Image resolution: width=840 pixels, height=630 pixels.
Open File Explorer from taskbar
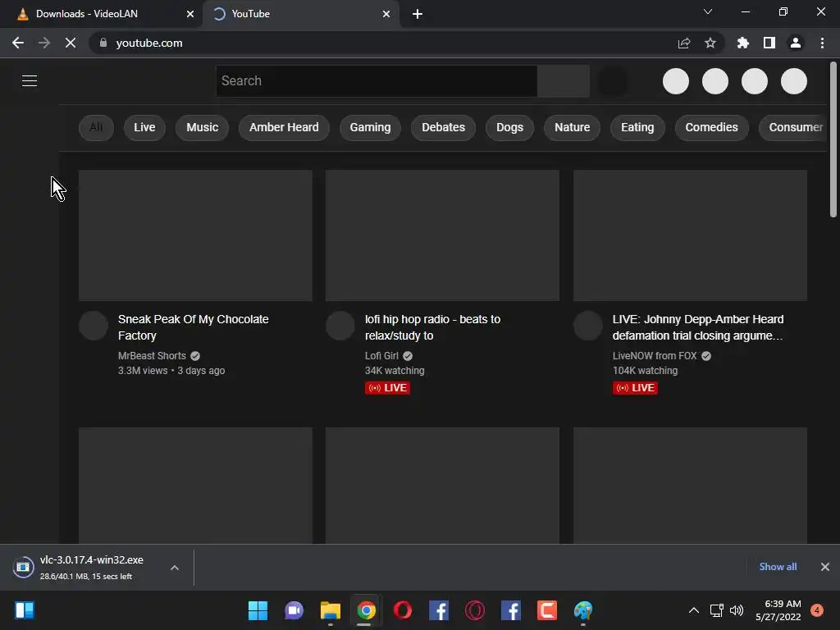(330, 610)
